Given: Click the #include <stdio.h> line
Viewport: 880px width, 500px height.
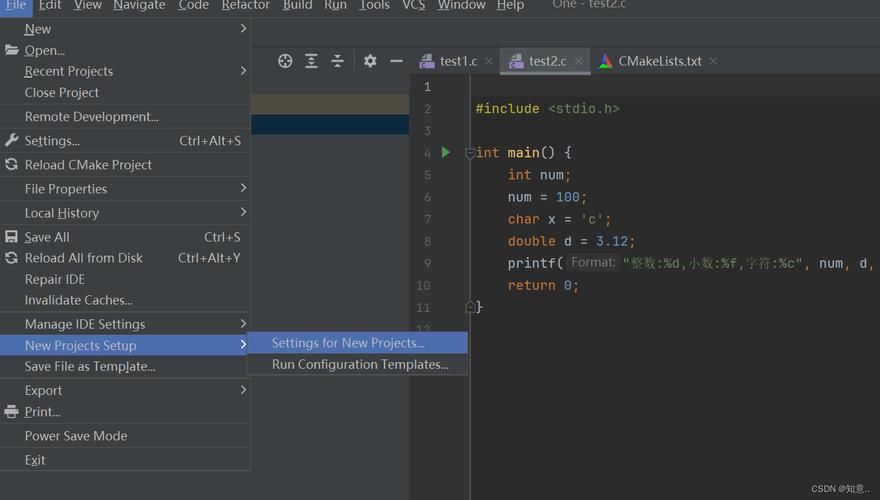Looking at the screenshot, I should [547, 109].
